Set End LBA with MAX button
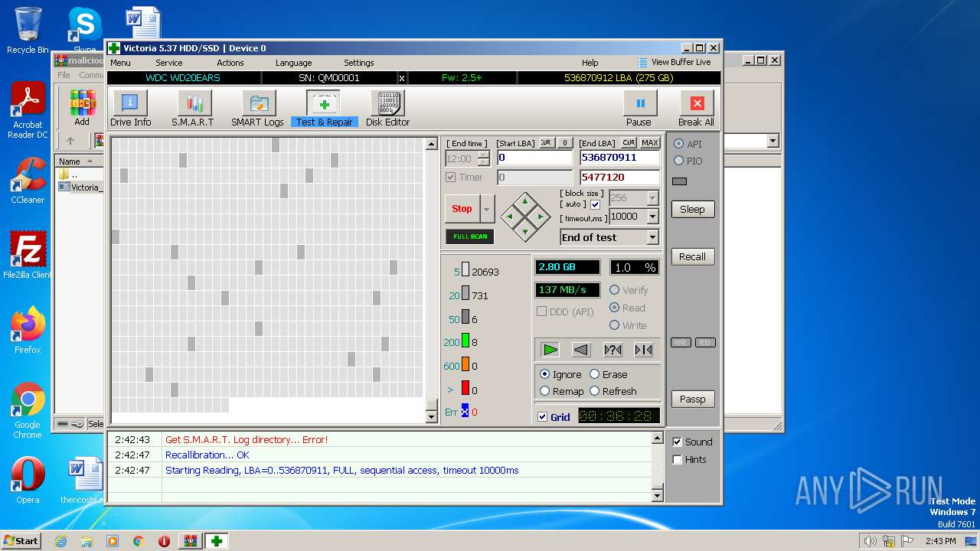The image size is (980, 551). [650, 143]
